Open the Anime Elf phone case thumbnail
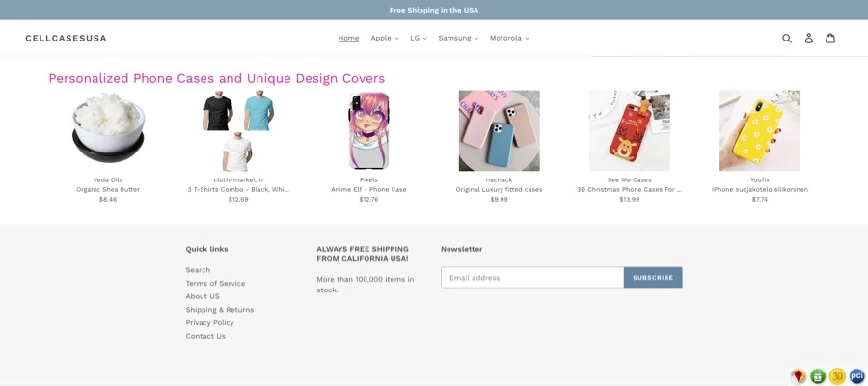Image resolution: width=868 pixels, height=386 pixels. tap(368, 130)
